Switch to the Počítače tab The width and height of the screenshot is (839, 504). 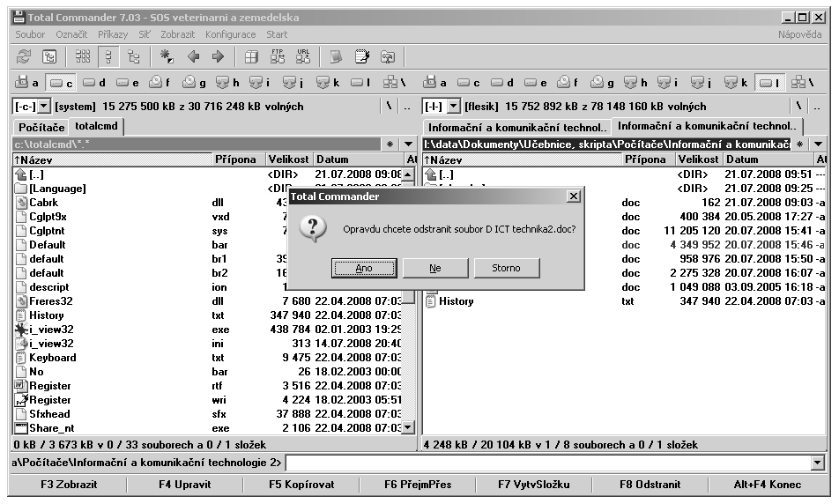[41, 128]
